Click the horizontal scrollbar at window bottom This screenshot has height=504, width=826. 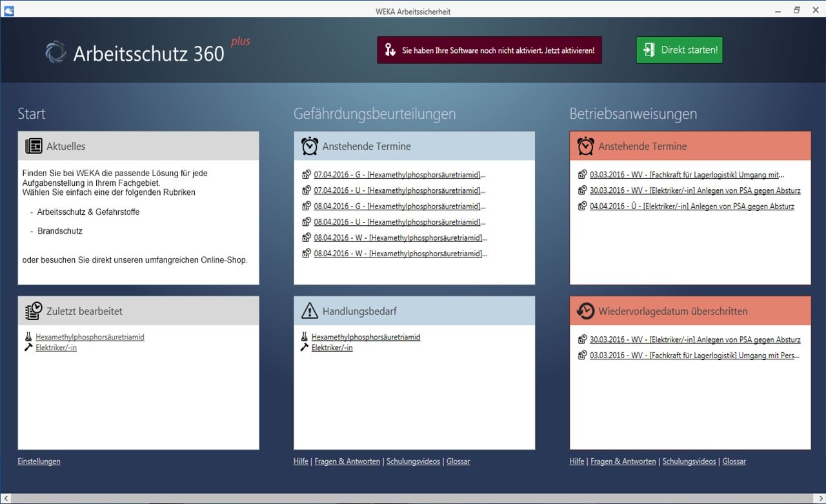coord(413,498)
